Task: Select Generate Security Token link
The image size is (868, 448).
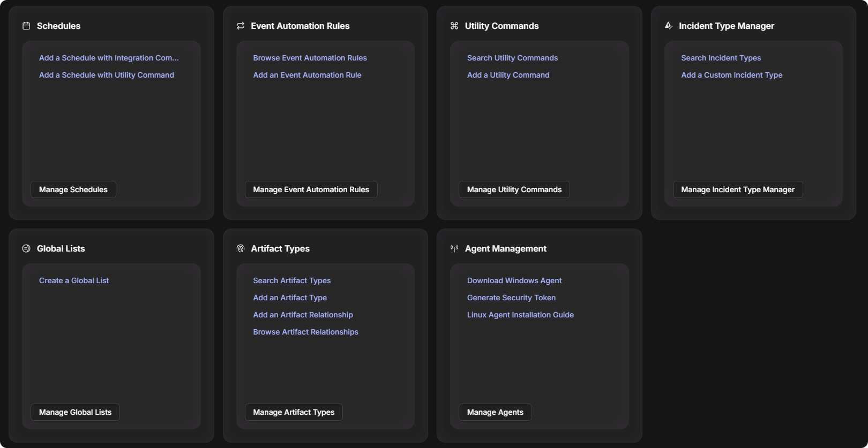Action: (512, 298)
